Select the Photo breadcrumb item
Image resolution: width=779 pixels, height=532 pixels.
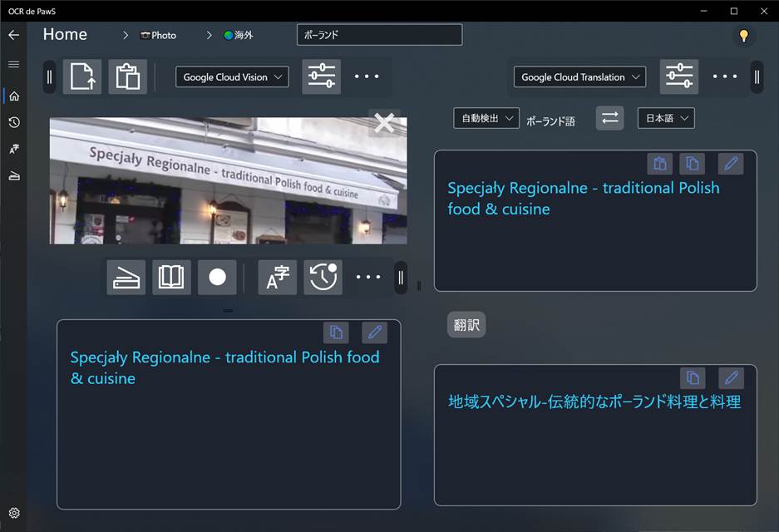tap(158, 36)
